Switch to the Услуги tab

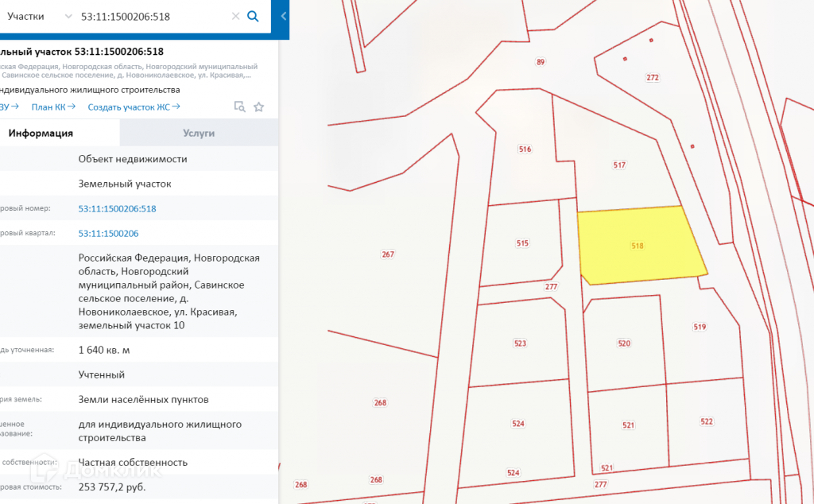pos(199,133)
